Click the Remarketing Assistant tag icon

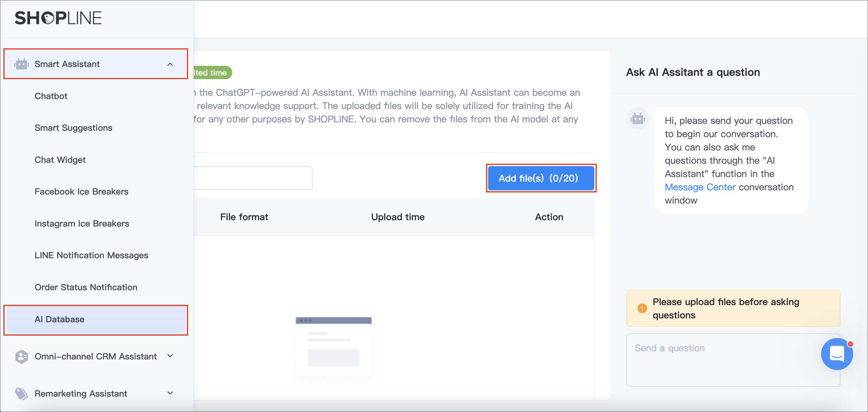21,393
